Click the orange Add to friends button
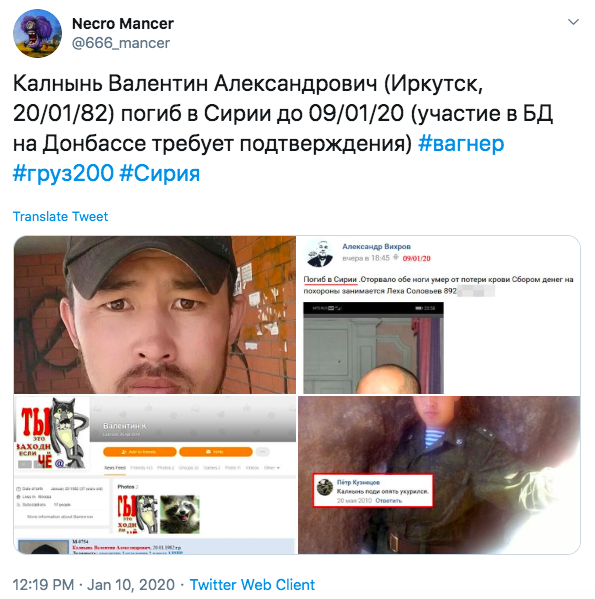The image size is (595, 599). [x=139, y=452]
